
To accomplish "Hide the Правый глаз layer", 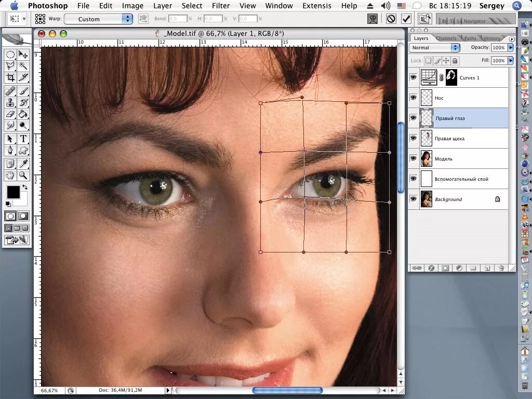I will [x=413, y=118].
